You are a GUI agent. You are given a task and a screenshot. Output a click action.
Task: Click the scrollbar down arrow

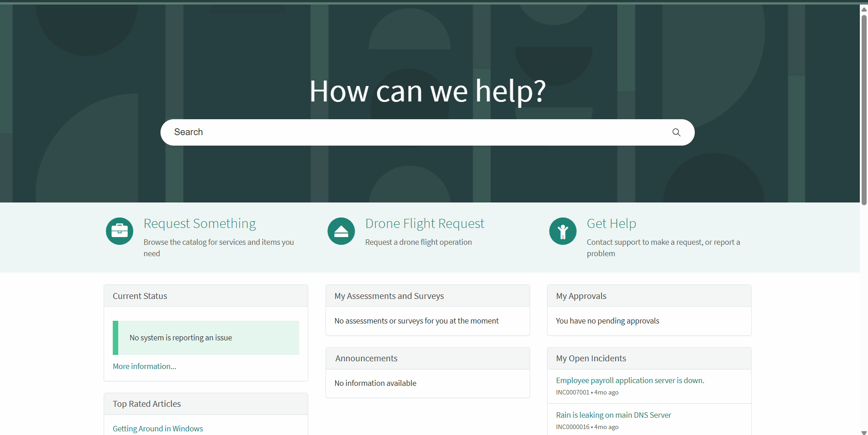(x=863, y=432)
